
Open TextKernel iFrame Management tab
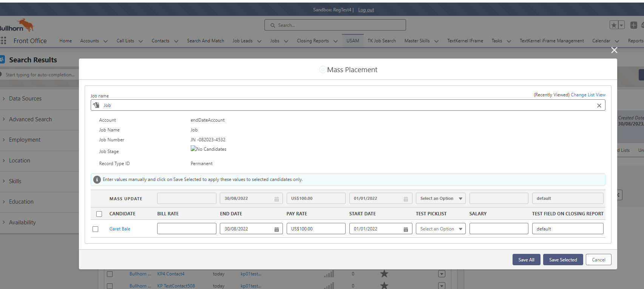[551, 41]
